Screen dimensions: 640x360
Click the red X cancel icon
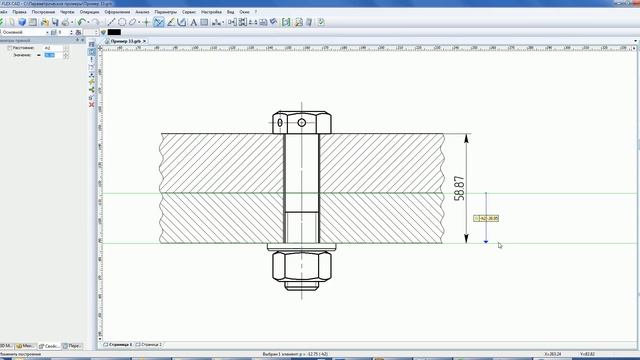point(91,105)
